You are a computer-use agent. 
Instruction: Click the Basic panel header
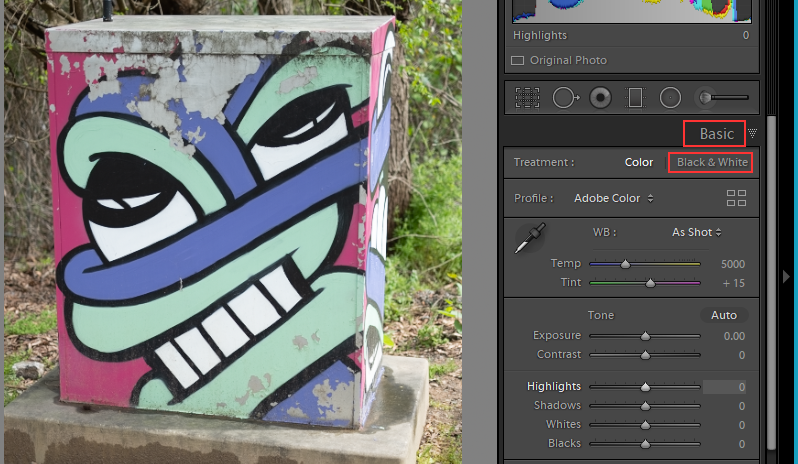tap(717, 133)
